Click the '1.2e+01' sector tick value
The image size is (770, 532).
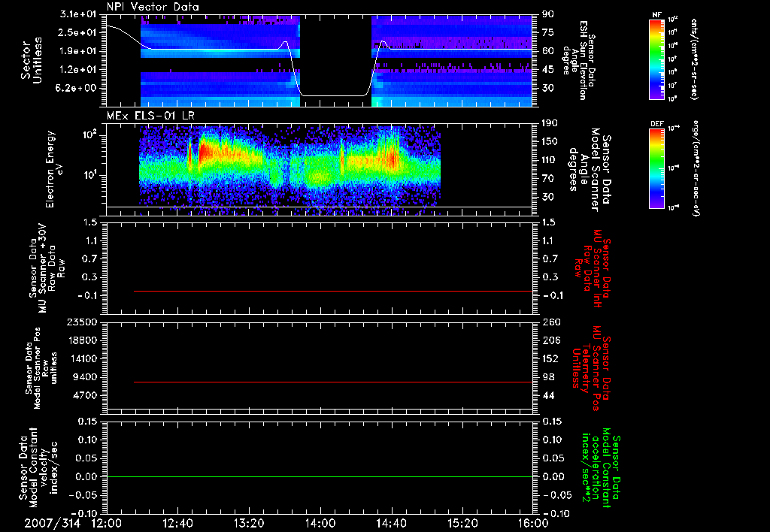point(79,70)
